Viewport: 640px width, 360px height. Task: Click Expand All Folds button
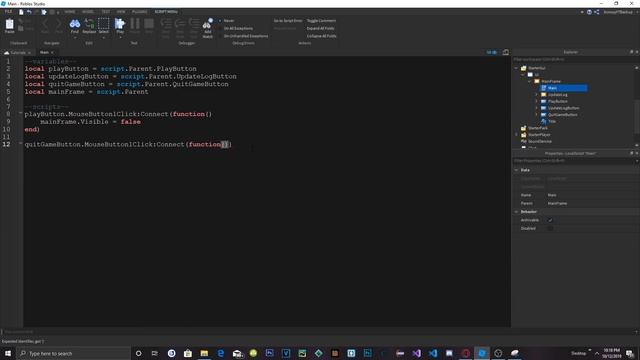[x=320, y=28]
